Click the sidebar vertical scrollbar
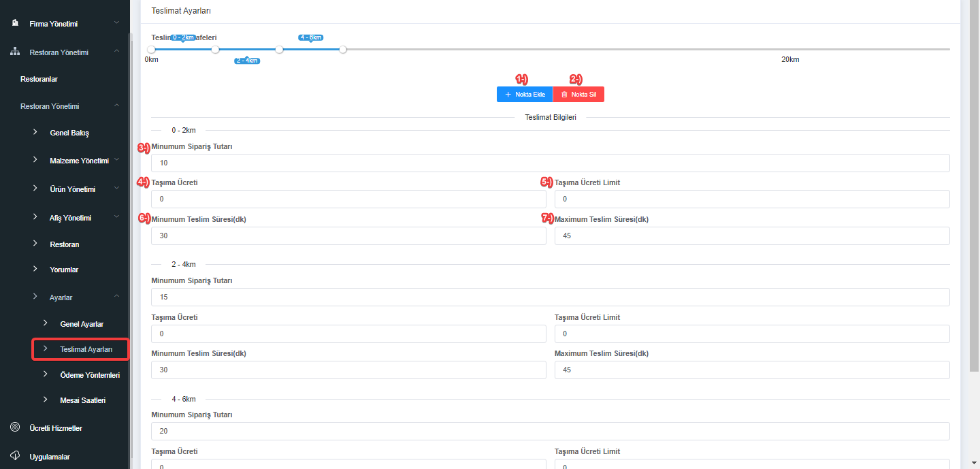This screenshot has width=980, height=469. 131,245
